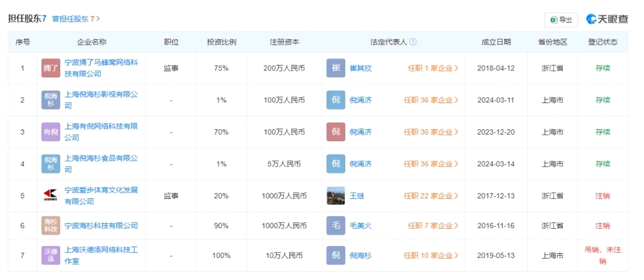Click the 王继 profile photo thumbnail
644x280 pixels.
tap(336, 195)
